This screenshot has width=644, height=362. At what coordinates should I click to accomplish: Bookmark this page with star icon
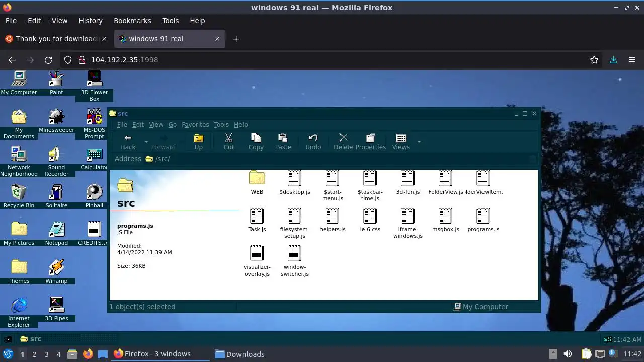point(594,60)
